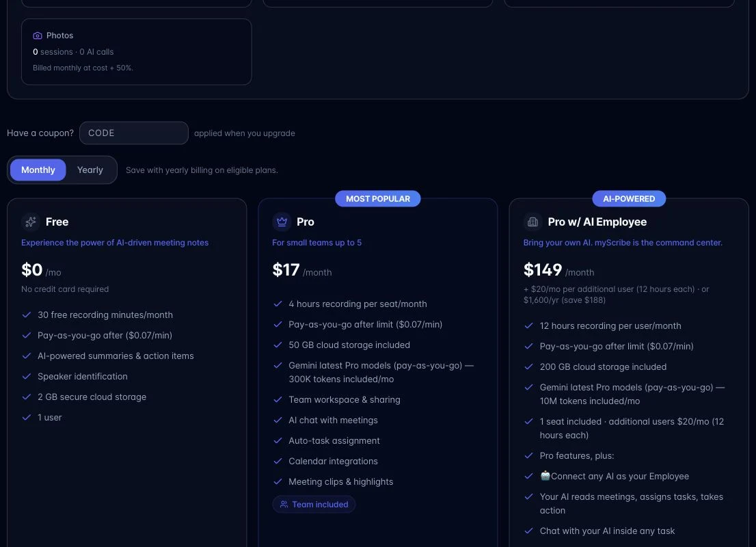Click 'Have a coupon?' label

[40, 133]
